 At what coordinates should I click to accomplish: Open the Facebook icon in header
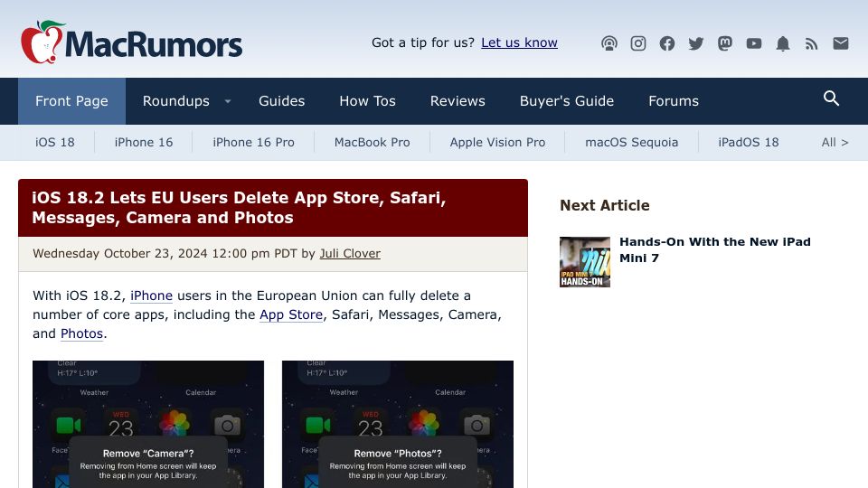pos(667,43)
